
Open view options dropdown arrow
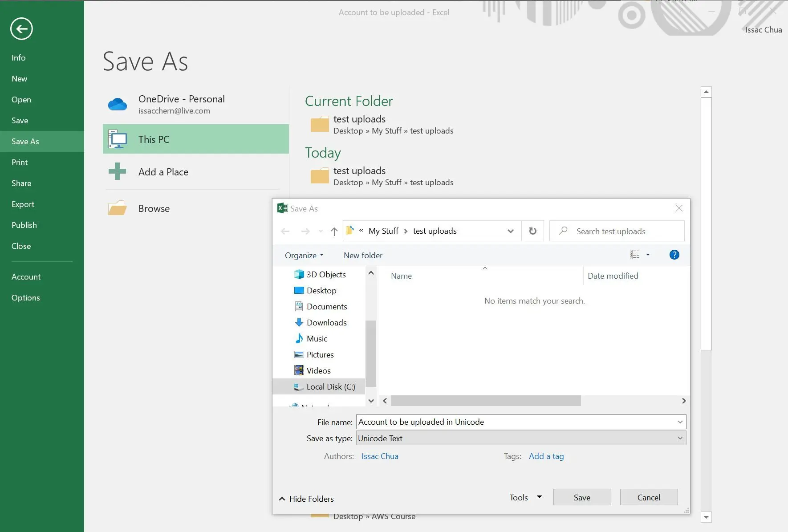[x=648, y=255]
